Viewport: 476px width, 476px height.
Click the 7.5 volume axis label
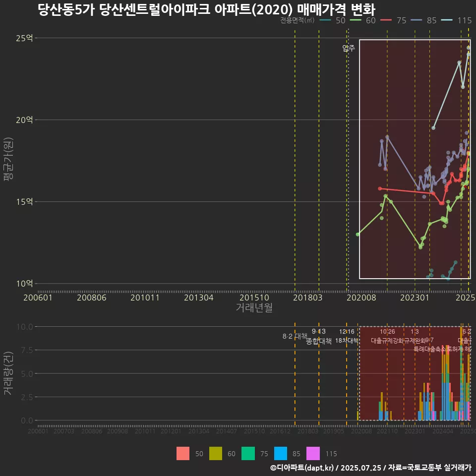[x=27, y=350]
